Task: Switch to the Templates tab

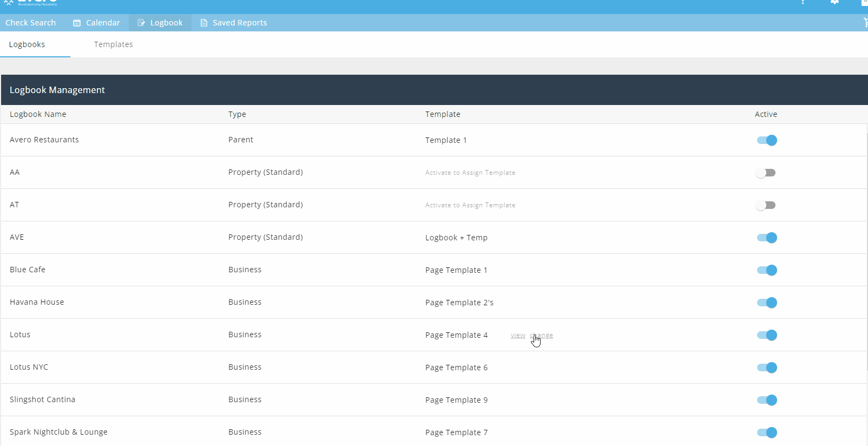Action: tap(113, 44)
